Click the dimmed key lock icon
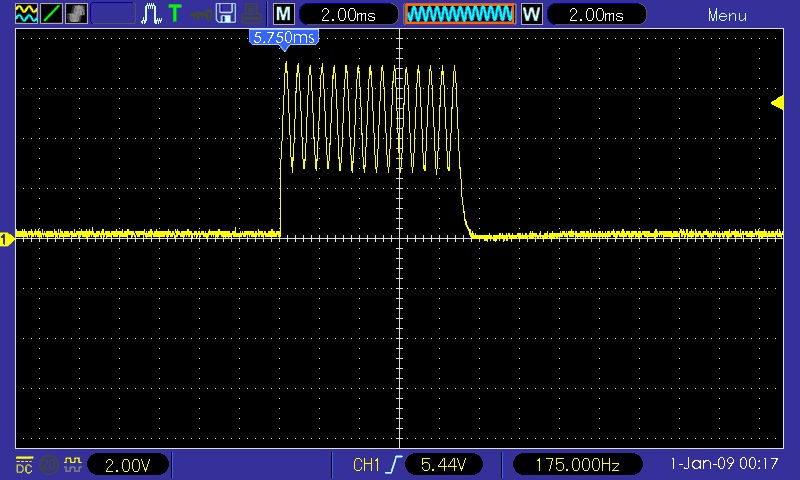The height and width of the screenshot is (480, 800). [x=202, y=14]
